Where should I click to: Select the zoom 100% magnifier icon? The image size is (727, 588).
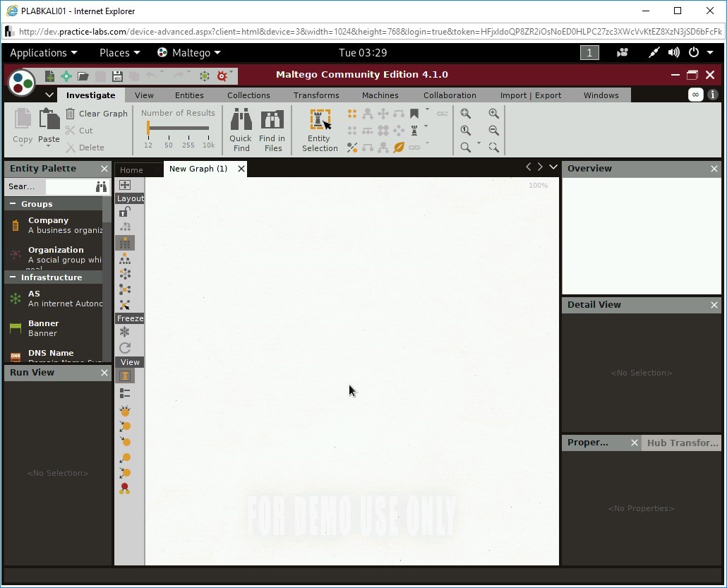[x=466, y=130]
